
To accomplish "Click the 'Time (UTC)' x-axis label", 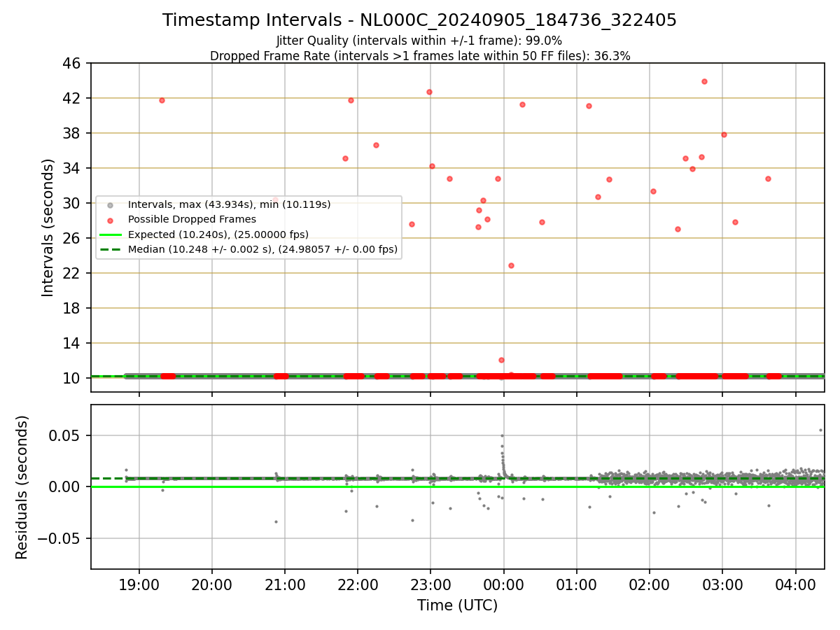I will [x=458, y=605].
